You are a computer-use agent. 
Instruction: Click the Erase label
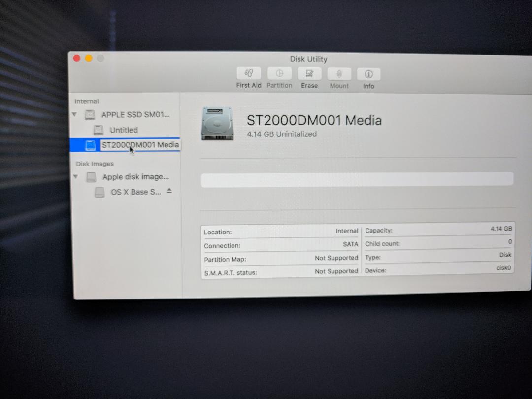(309, 86)
